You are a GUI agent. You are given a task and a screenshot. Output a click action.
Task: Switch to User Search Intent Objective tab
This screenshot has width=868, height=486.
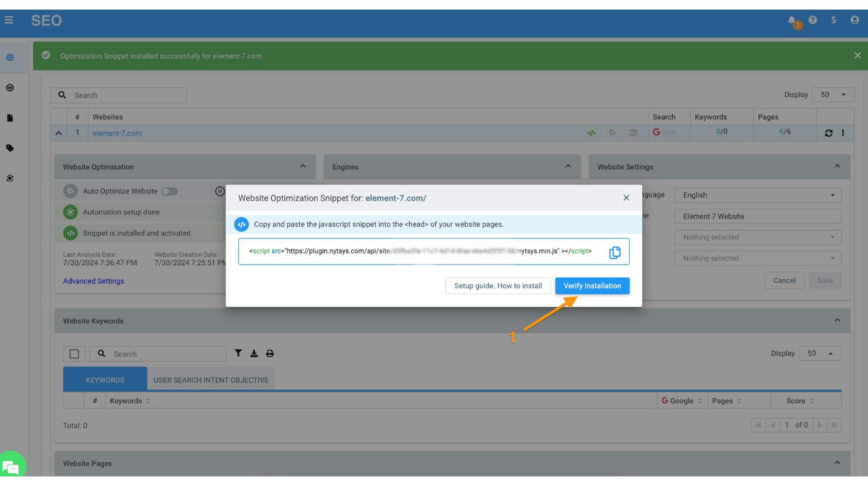211,380
